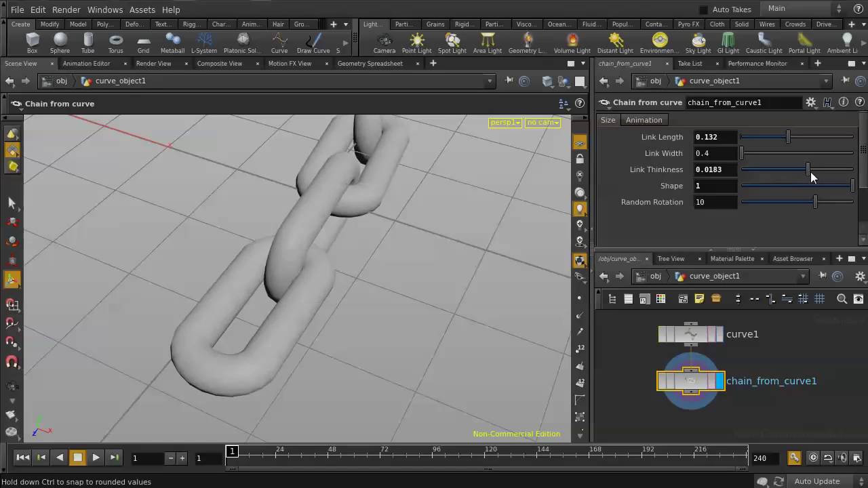The image size is (868, 488).
Task: Click the Shape value field
Action: click(715, 186)
